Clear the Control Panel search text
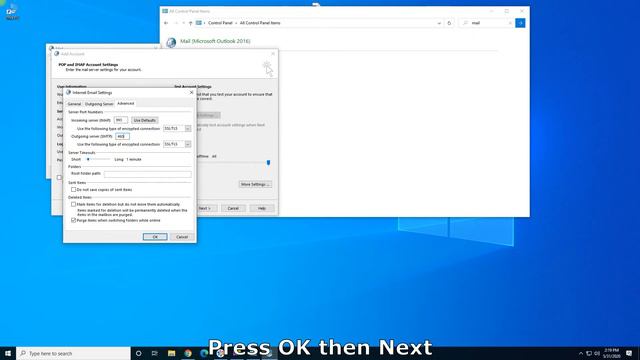This screenshot has width=640, height=360. pos(510,23)
